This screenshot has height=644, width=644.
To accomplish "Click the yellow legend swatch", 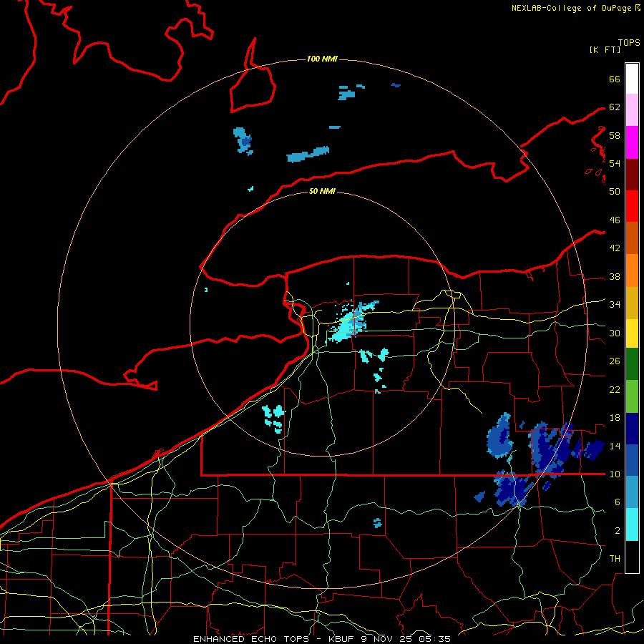I will tap(632, 333).
